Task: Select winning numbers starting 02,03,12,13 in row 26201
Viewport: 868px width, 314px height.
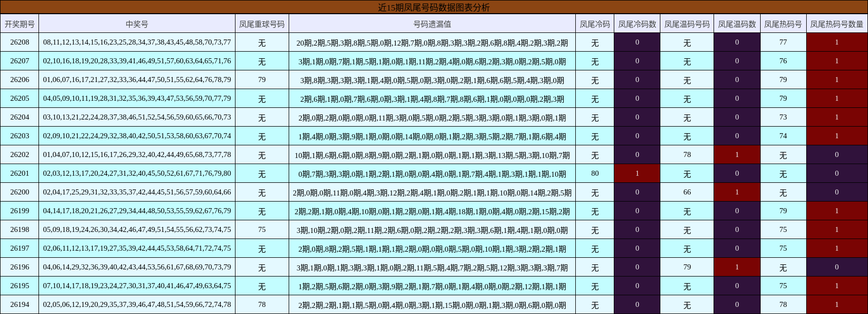Action: tap(137, 174)
